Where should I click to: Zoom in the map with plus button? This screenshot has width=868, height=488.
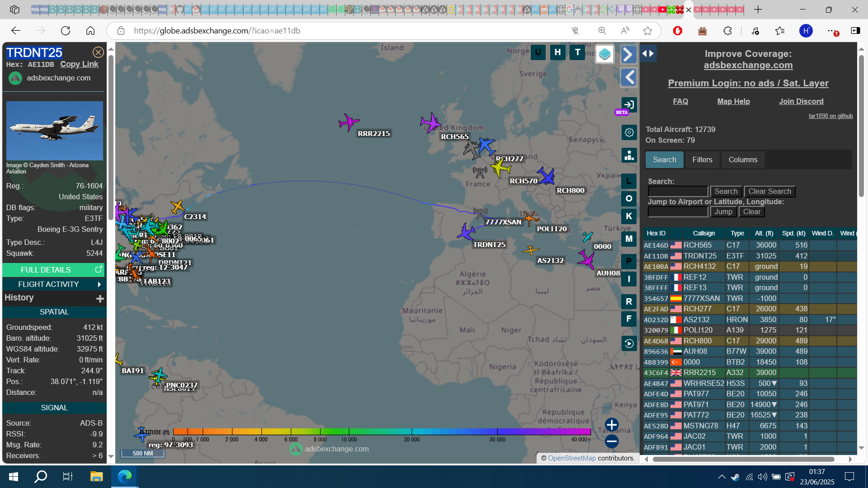(612, 425)
